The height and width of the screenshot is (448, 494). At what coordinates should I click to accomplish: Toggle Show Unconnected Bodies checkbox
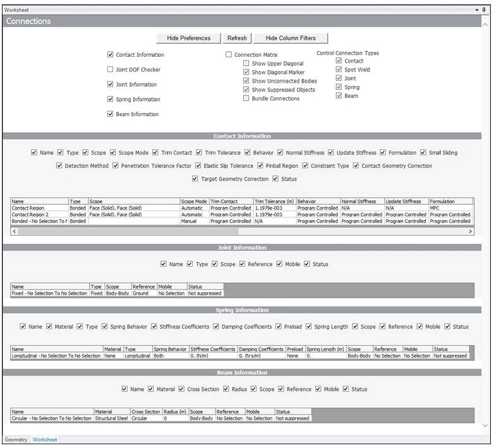pyautogui.click(x=246, y=81)
